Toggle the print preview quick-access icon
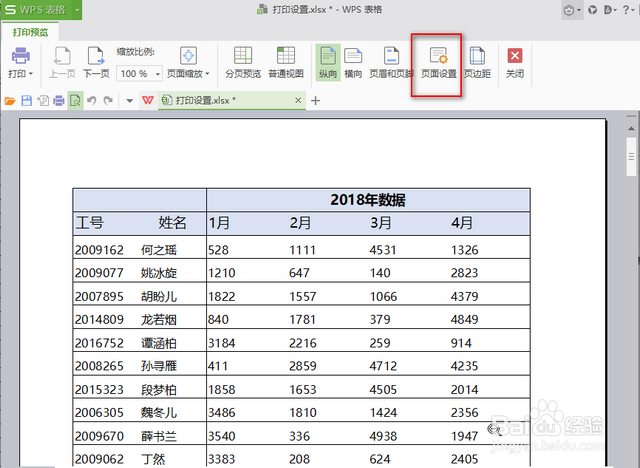This screenshot has width=640, height=468. coord(75,100)
